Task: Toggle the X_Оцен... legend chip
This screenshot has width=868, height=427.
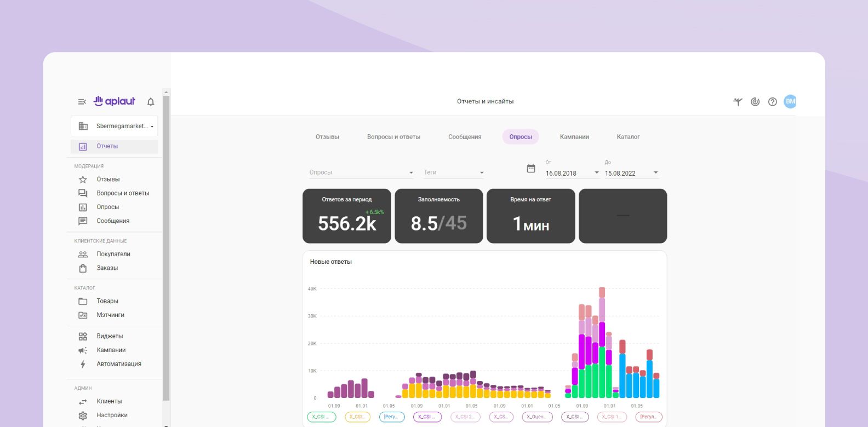Action: coord(537,417)
